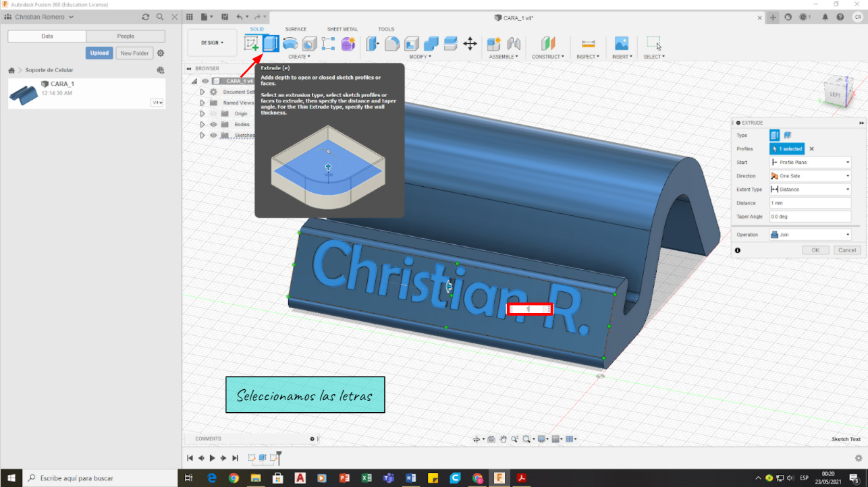868x487 pixels.
Task: Select the Press Pull tool
Action: click(373, 44)
